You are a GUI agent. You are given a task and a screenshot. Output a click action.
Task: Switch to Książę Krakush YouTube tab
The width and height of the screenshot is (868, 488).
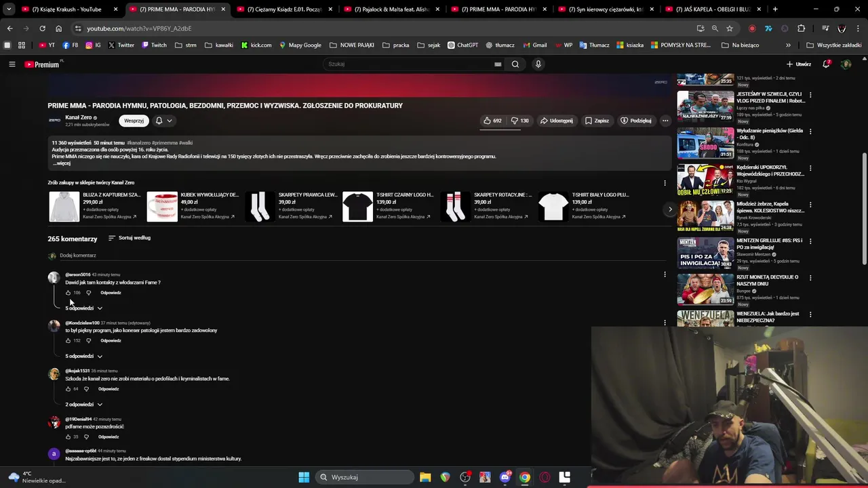pos(68,9)
